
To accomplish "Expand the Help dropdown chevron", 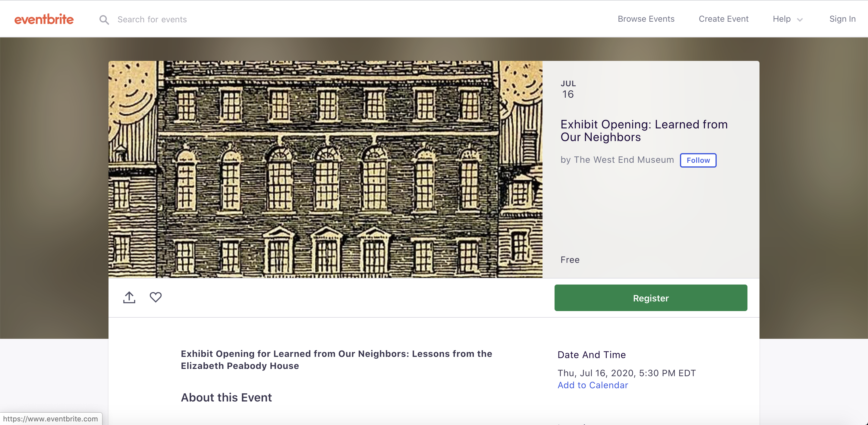I will coord(800,20).
